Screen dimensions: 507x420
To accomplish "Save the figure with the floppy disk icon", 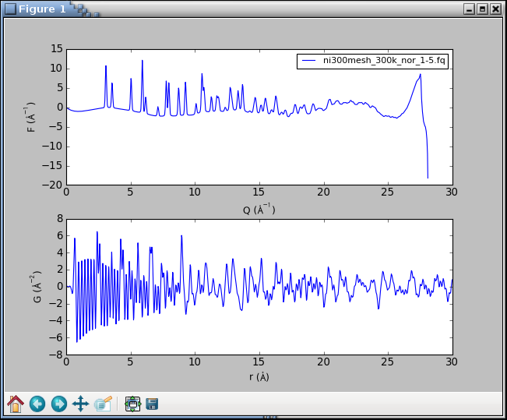I will pos(153,404).
